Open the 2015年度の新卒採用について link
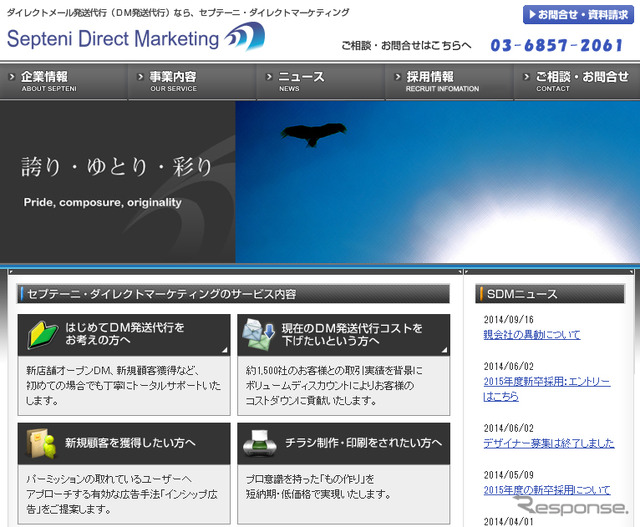This screenshot has width=640, height=527. (x=546, y=490)
